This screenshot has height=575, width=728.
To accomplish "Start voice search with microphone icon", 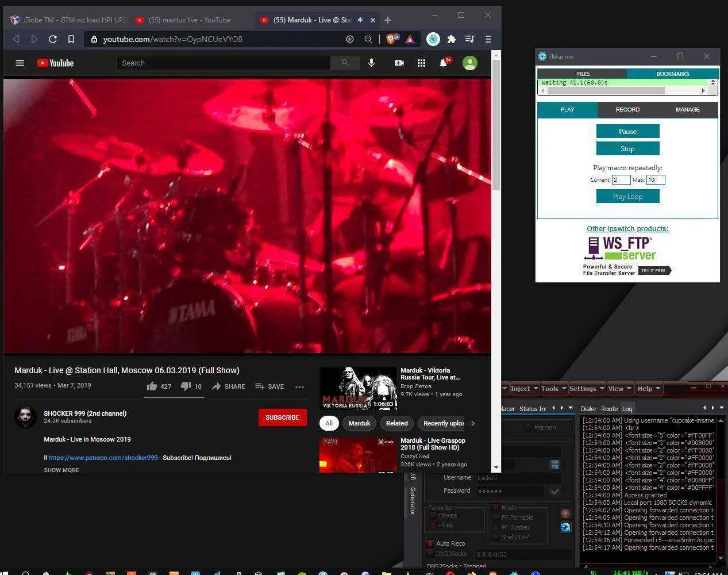I will tap(372, 63).
